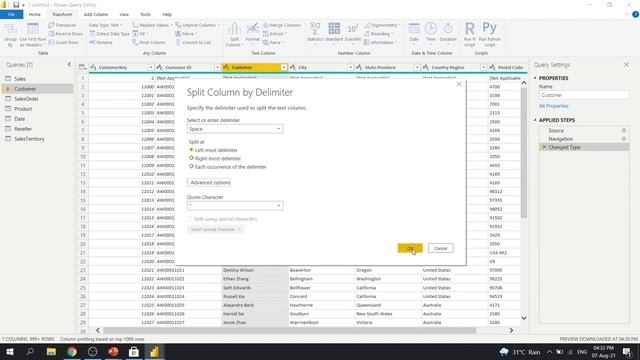
Task: Open the Help ribbon tab
Action: (x=167, y=14)
